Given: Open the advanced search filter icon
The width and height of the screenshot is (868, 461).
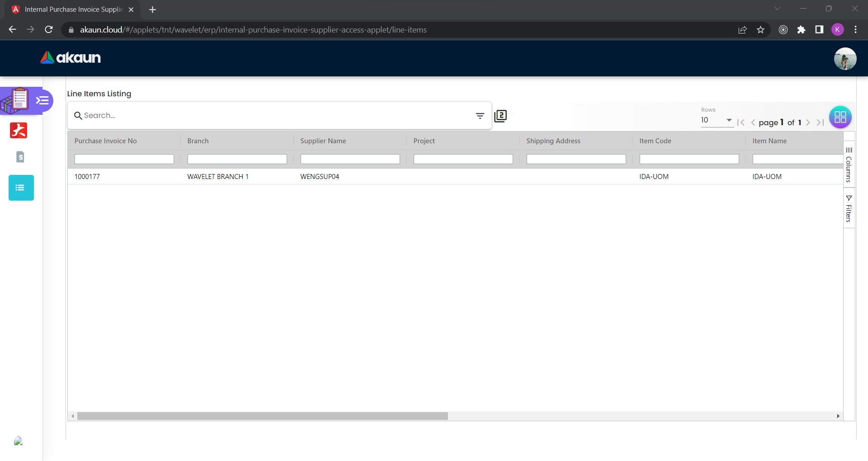Looking at the screenshot, I should [480, 116].
